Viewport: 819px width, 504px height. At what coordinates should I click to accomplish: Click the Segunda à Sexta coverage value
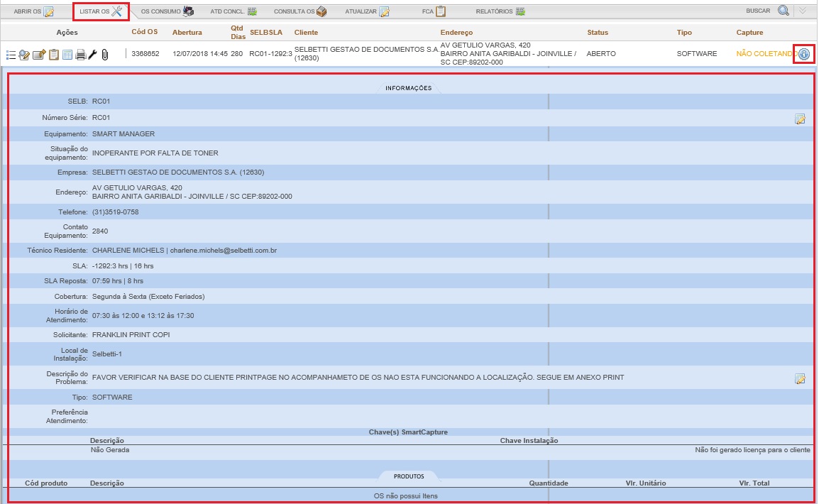(x=148, y=297)
